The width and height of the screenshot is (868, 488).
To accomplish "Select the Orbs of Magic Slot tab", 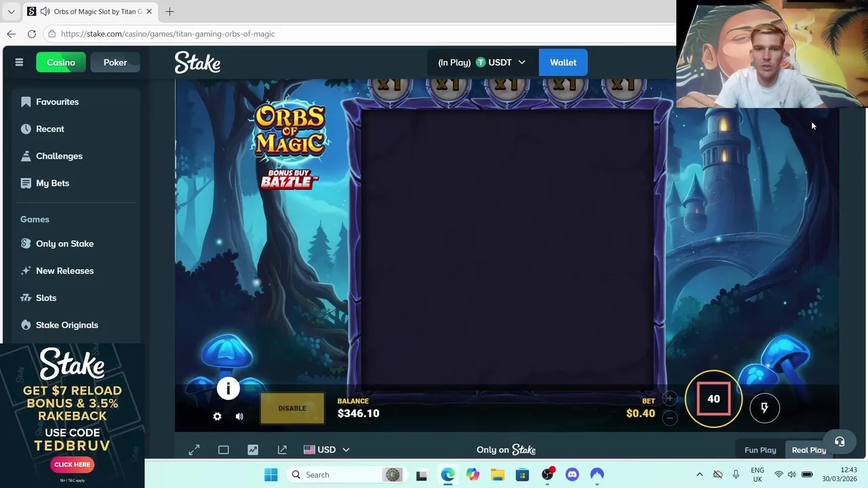I will pos(90,12).
